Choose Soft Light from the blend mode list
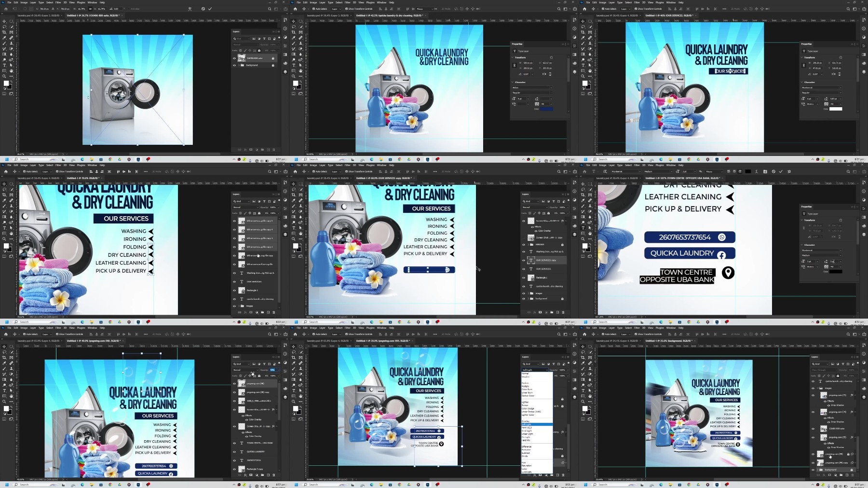This screenshot has height=488, width=868. (x=526, y=424)
